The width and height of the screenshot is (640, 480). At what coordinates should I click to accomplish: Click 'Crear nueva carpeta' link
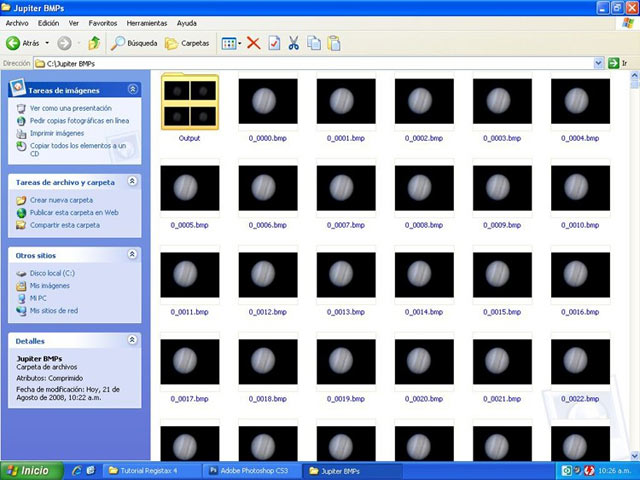pyautogui.click(x=62, y=200)
